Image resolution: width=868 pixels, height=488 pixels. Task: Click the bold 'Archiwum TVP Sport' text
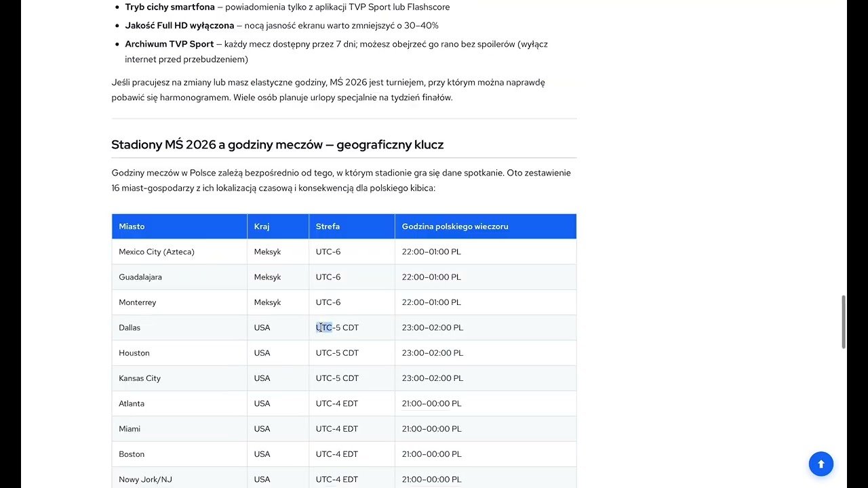pyautogui.click(x=169, y=44)
